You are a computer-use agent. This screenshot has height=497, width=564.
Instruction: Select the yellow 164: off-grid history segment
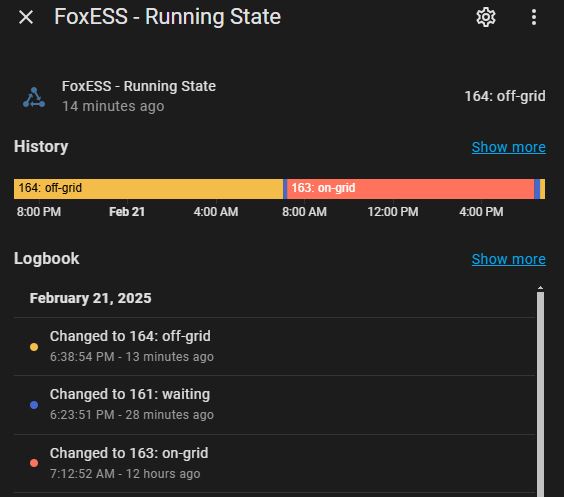click(148, 189)
